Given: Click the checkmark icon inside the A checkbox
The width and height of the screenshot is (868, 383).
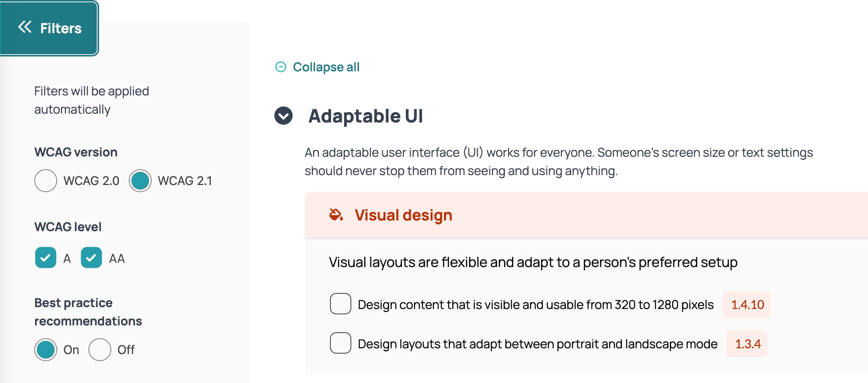Looking at the screenshot, I should point(45,258).
